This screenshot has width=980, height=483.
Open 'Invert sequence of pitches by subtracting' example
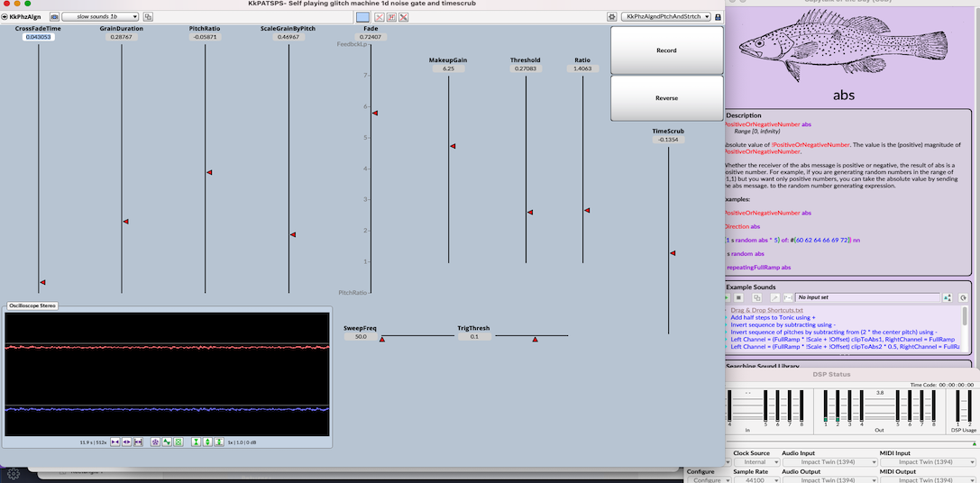pyautogui.click(x=834, y=332)
